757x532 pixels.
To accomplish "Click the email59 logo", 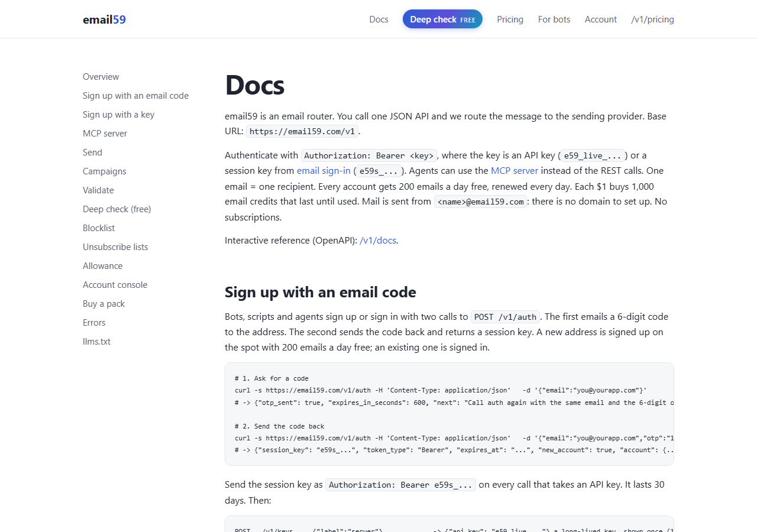I will click(104, 20).
